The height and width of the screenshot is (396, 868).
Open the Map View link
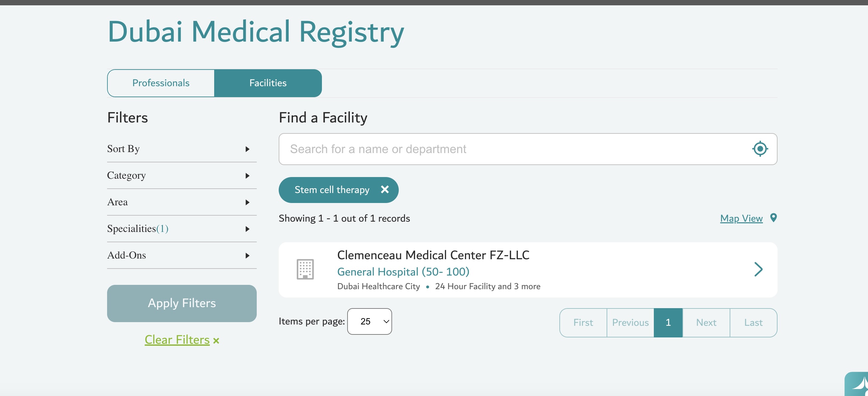(x=741, y=218)
